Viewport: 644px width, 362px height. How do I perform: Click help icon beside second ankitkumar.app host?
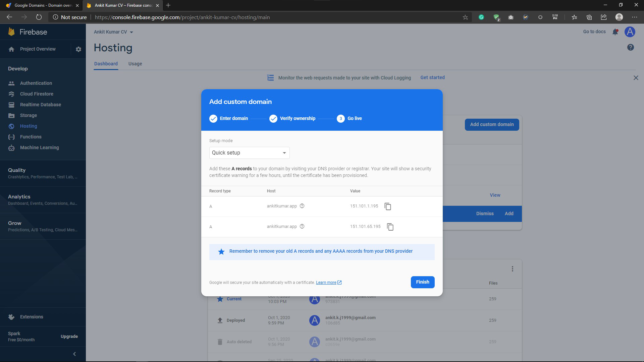(302, 227)
